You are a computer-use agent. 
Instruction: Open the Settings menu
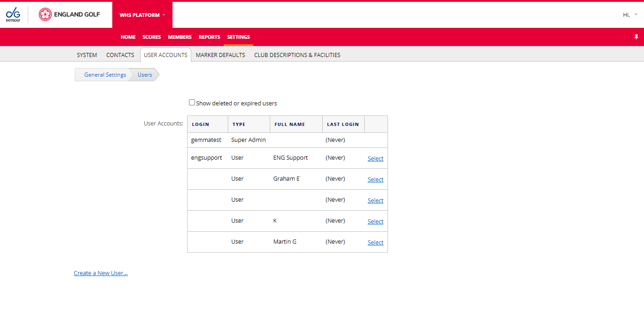(239, 37)
